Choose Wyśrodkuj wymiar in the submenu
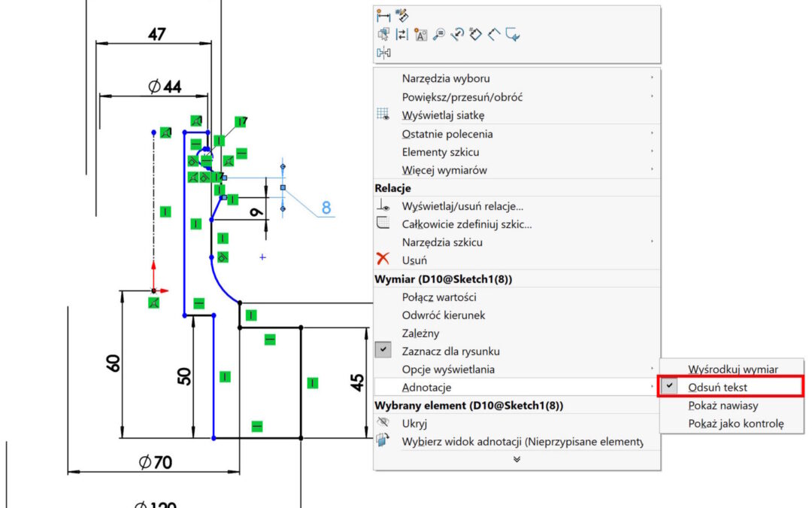 pyautogui.click(x=732, y=369)
